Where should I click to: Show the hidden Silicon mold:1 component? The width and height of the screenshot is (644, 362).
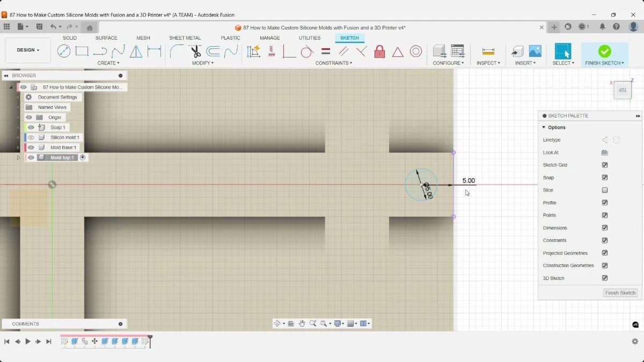coord(31,138)
